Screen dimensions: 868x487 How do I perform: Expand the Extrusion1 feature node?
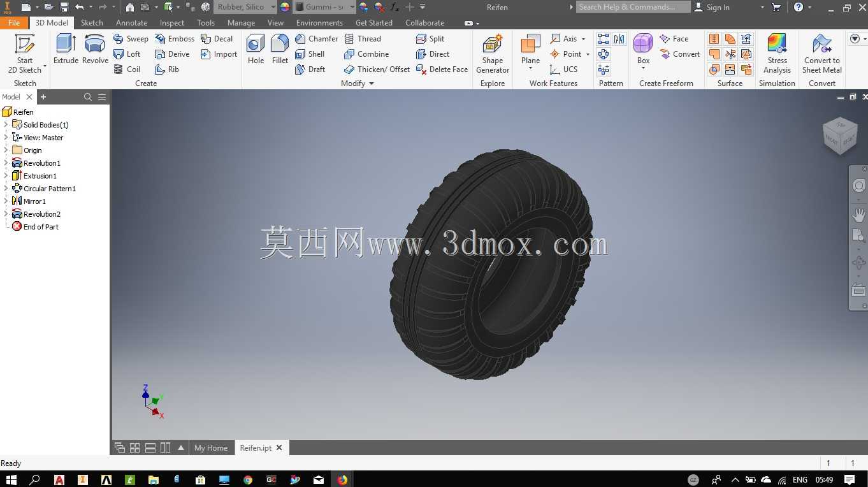[6, 176]
